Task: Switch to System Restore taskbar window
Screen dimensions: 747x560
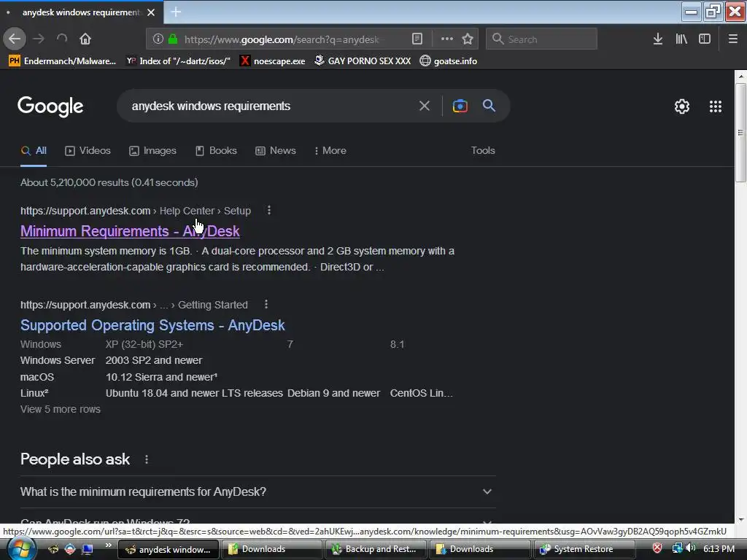Action: (584, 549)
